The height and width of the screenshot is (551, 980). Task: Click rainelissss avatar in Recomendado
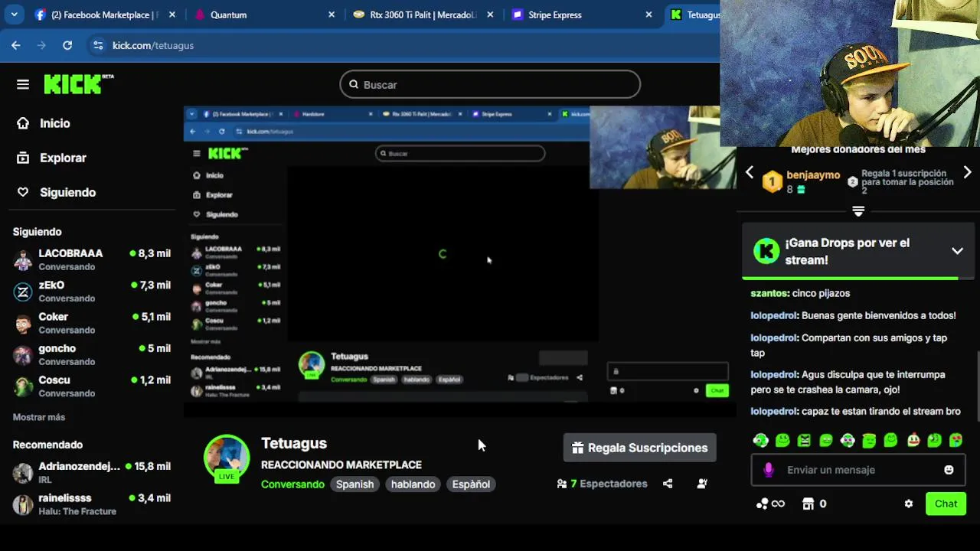click(24, 504)
